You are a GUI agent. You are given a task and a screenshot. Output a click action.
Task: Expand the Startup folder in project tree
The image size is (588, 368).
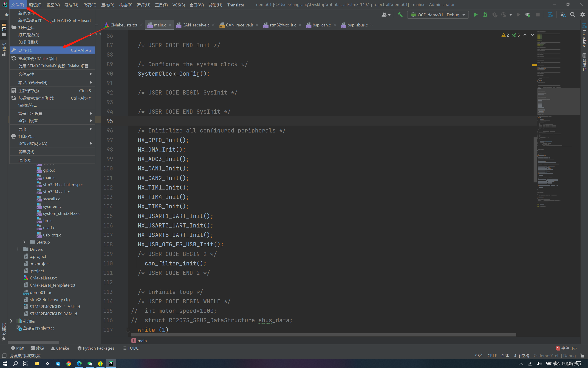point(24,242)
